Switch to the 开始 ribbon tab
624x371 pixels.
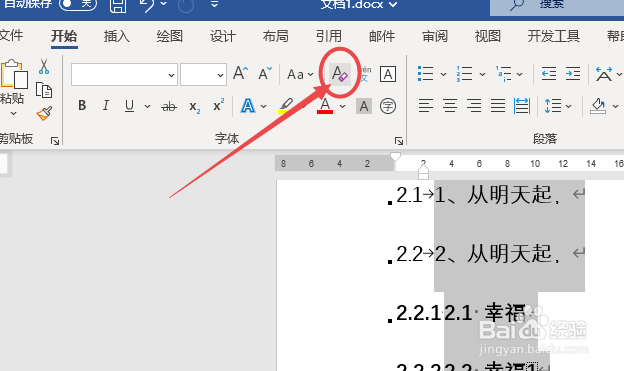64,36
